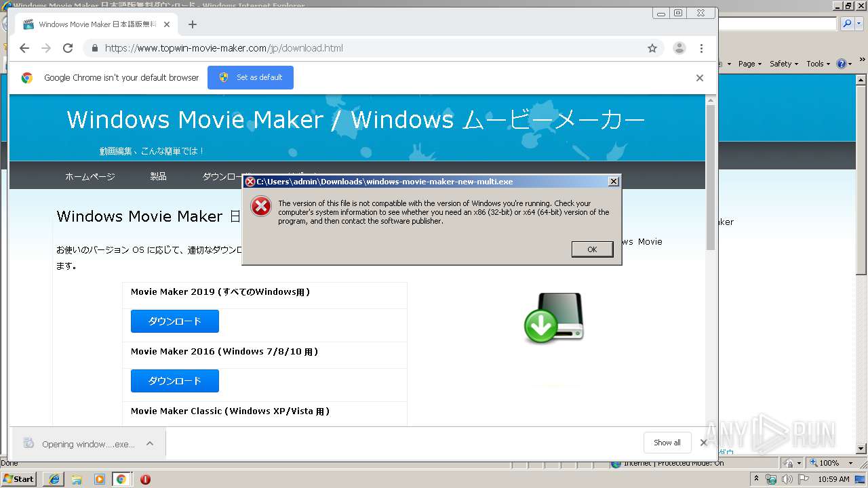Open the IE search provider dropdown arrow

[x=859, y=24]
